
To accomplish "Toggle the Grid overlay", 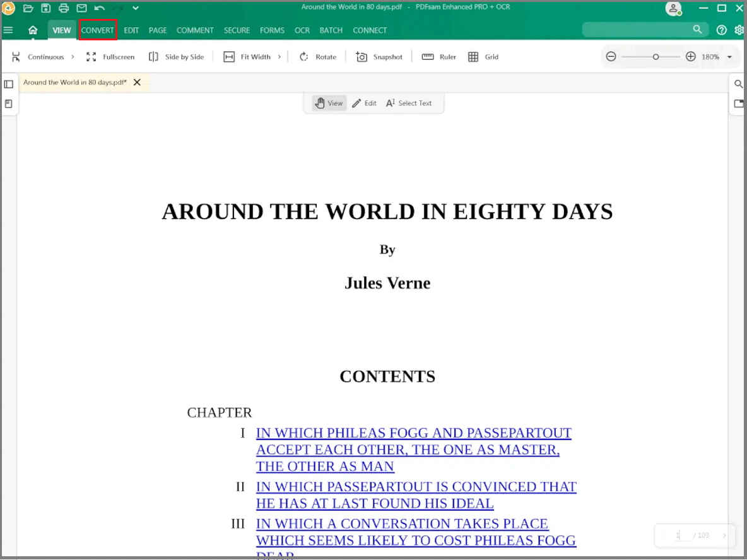I will pyautogui.click(x=484, y=57).
